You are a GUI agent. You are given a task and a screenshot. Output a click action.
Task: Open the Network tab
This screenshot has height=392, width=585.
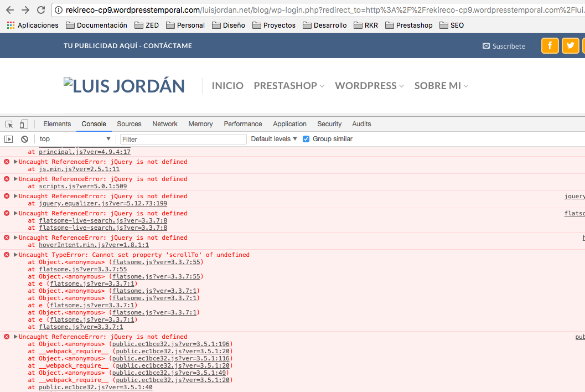[x=165, y=124]
